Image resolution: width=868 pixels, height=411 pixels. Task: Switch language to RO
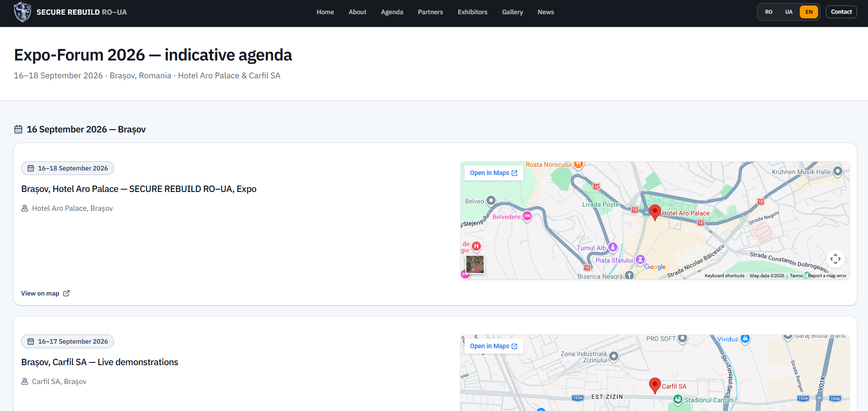tap(769, 12)
